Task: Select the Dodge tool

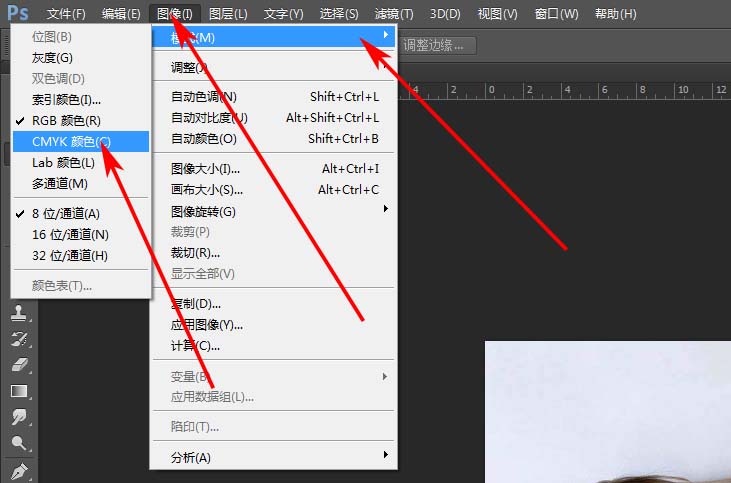Action: [x=19, y=443]
